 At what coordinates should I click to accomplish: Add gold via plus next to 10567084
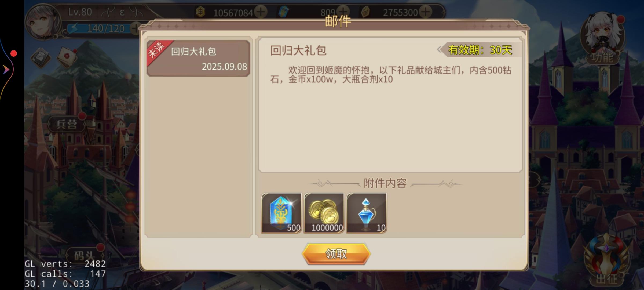pyautogui.click(x=261, y=12)
